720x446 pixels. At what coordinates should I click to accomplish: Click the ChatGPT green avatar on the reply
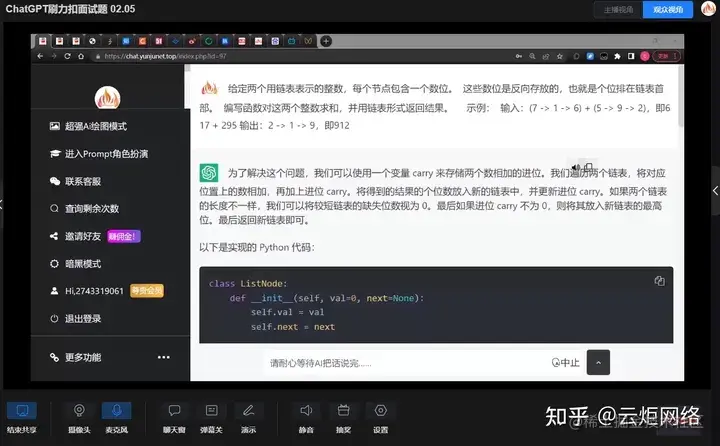(209, 173)
